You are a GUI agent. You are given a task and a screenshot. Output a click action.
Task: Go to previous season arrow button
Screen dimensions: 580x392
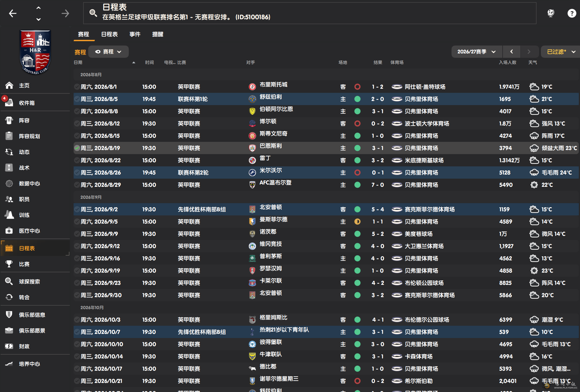tap(511, 52)
